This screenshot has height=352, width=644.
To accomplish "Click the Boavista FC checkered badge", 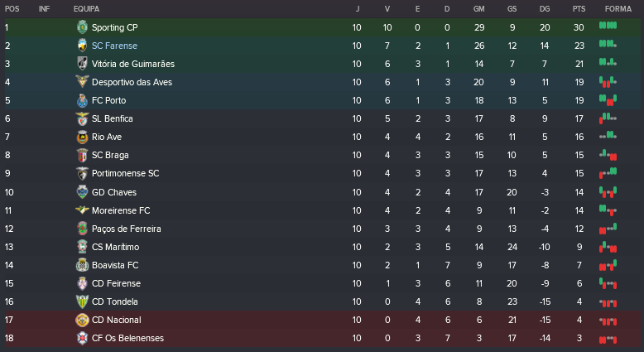I will pyautogui.click(x=82, y=265).
